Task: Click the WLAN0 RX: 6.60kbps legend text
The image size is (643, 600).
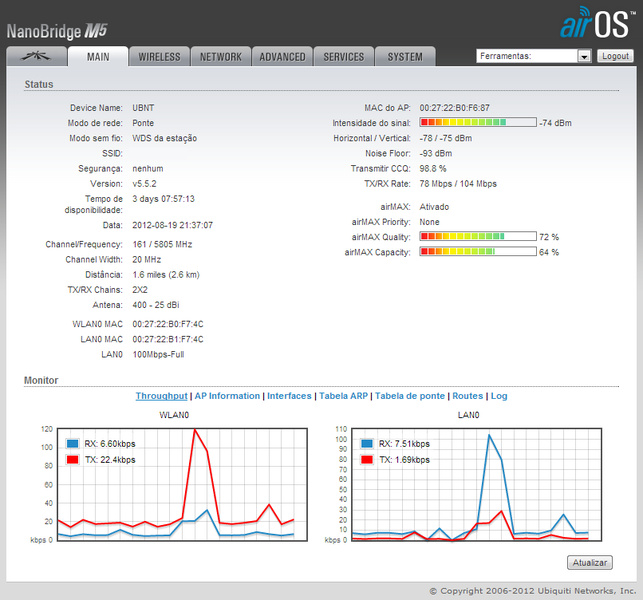Action: tap(110, 444)
